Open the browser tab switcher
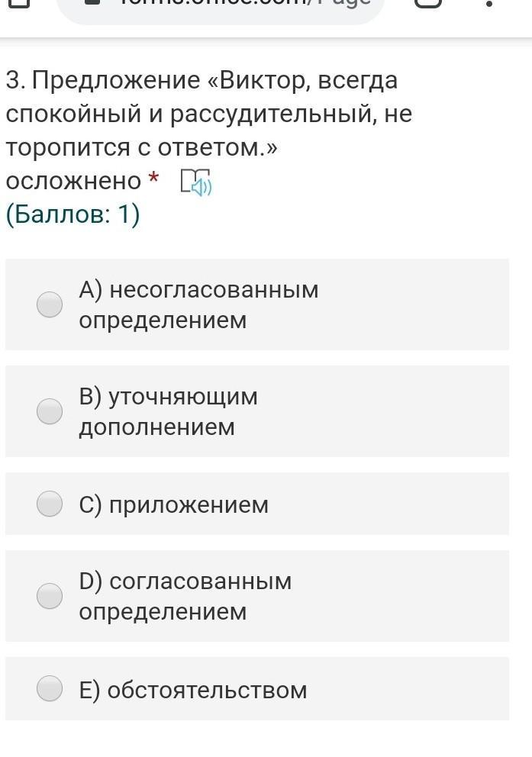The height and width of the screenshot is (757, 532). 429,4
